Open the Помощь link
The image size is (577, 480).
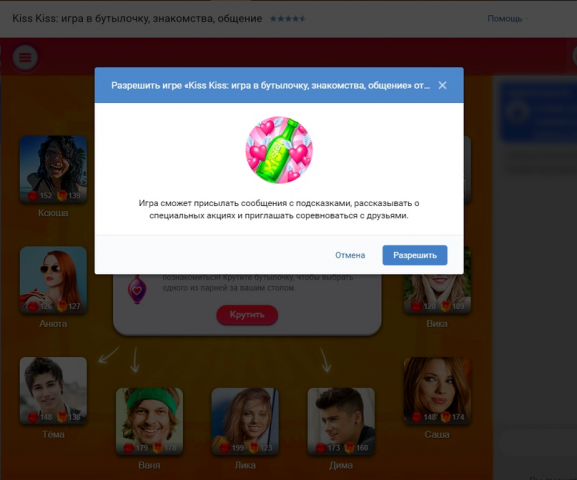point(505,18)
